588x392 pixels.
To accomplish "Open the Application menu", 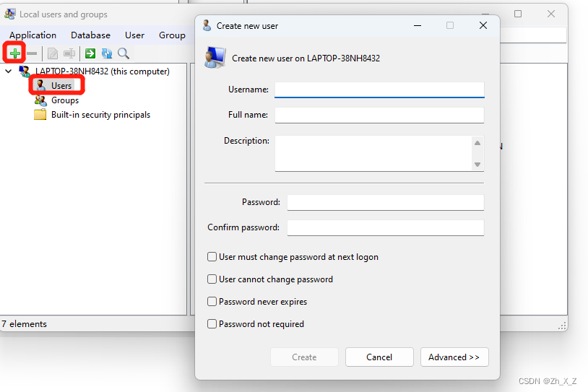I will (x=33, y=35).
